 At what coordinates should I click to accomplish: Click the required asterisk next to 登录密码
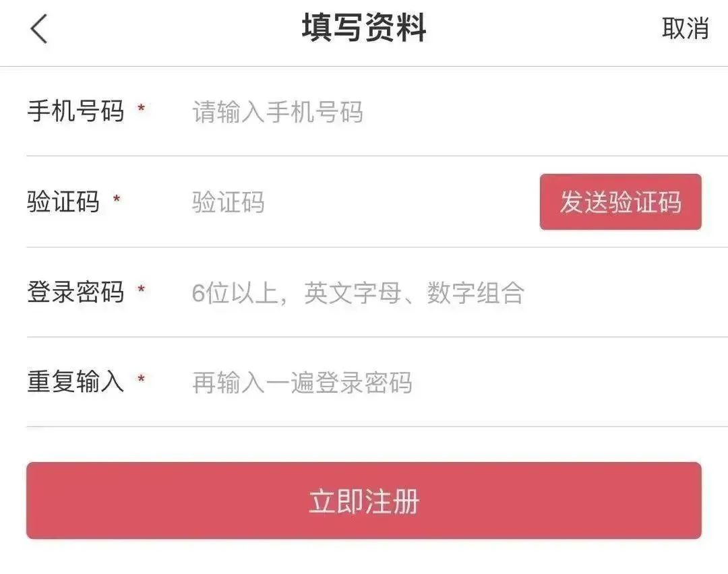coord(141,289)
